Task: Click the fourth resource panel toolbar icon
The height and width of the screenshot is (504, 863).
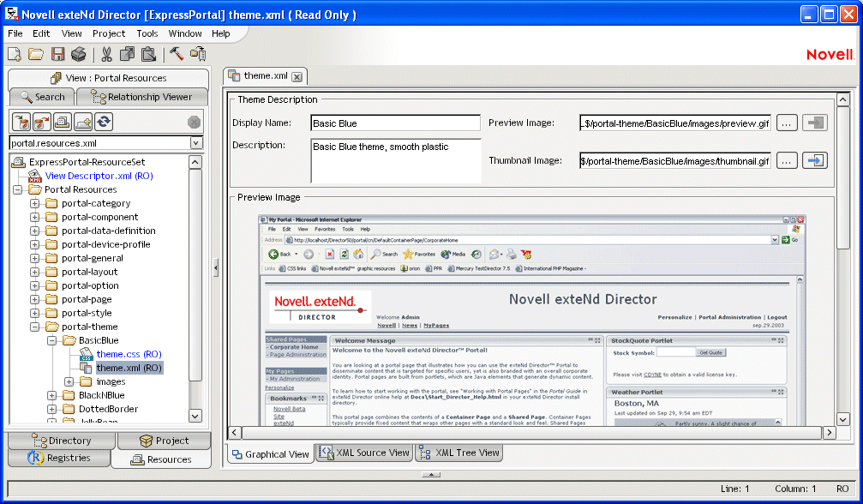Action: [x=83, y=122]
